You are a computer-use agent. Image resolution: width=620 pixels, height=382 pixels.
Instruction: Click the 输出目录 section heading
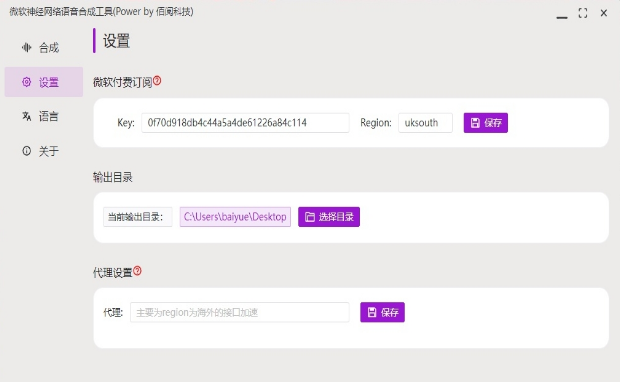113,177
